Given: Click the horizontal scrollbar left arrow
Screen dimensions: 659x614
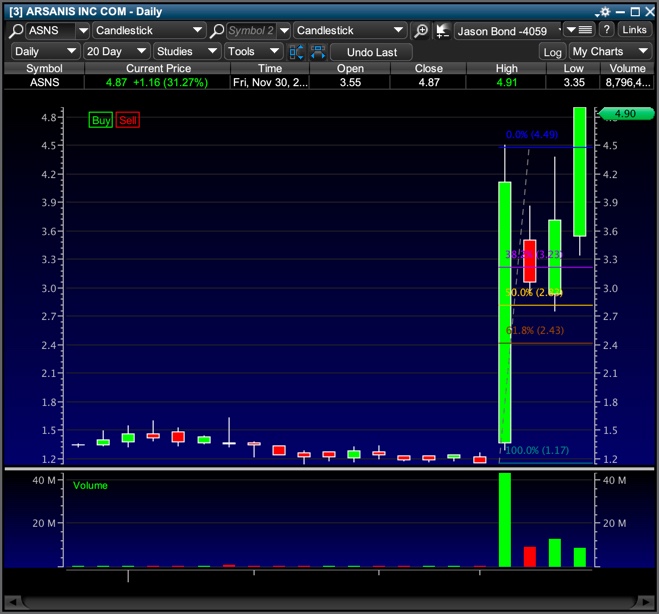Looking at the screenshot, I should pyautogui.click(x=12, y=602).
